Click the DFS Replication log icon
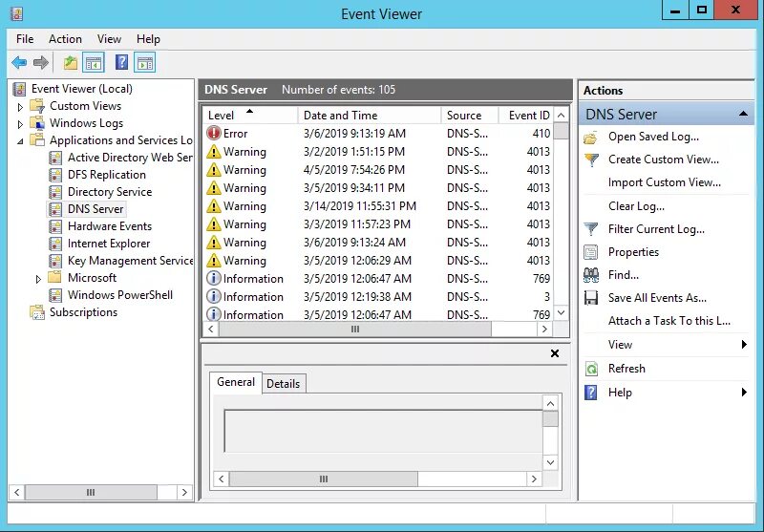Viewport: 764px width, 532px height. 55,175
